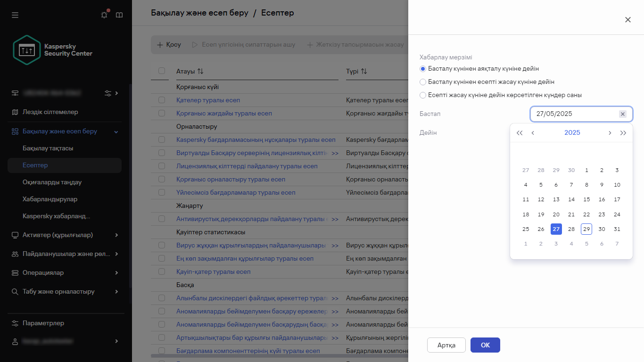The width and height of the screenshot is (644, 362).
Task: Expand Активтер (құрылғылар) menu section
Action: (116, 235)
